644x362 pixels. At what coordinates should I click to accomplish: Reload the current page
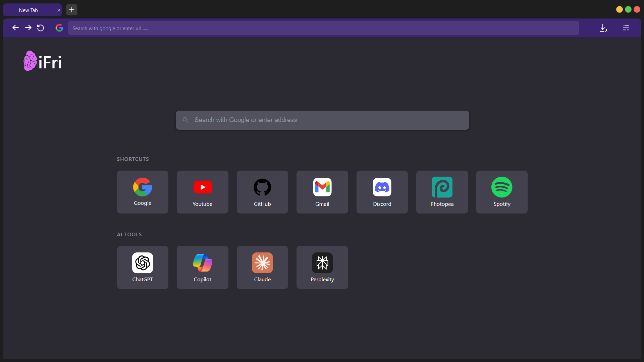(40, 28)
